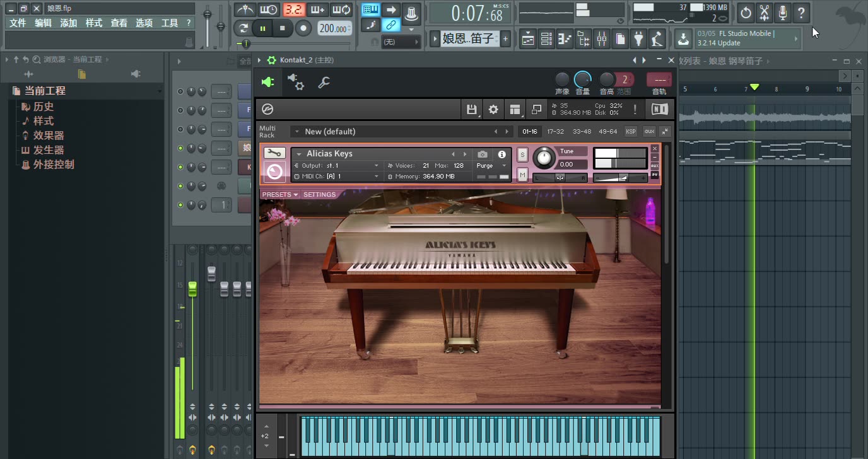Click the Native Instruments NI logo
The image size is (868, 459).
point(659,109)
